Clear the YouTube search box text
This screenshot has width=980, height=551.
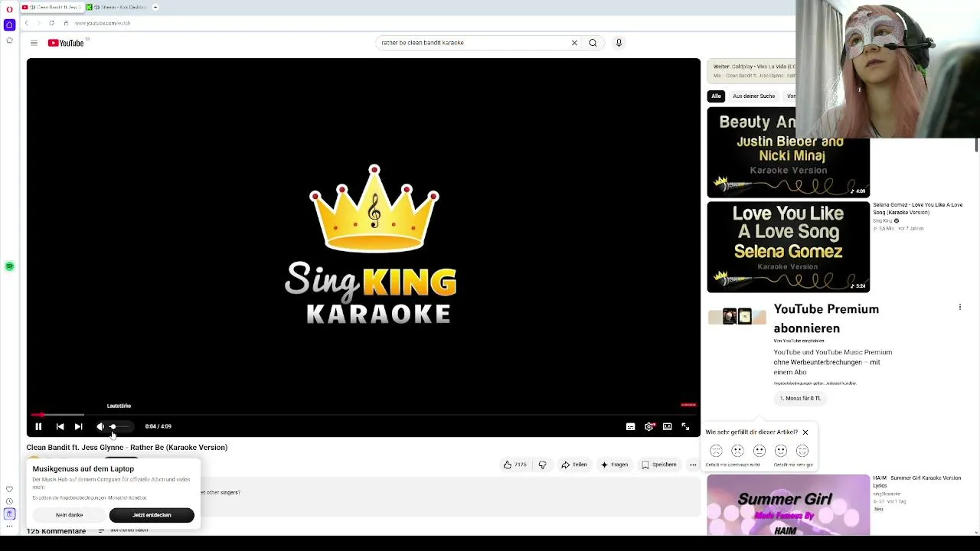click(574, 43)
